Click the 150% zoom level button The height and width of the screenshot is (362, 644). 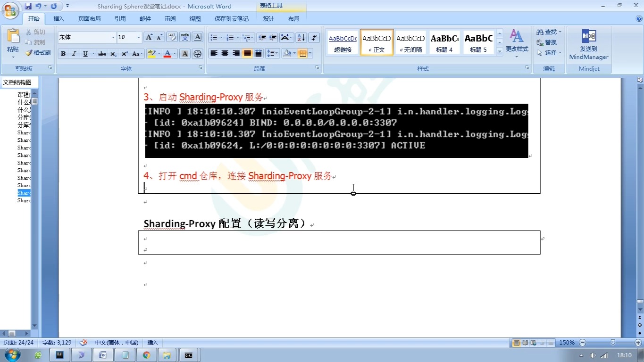coord(567,343)
